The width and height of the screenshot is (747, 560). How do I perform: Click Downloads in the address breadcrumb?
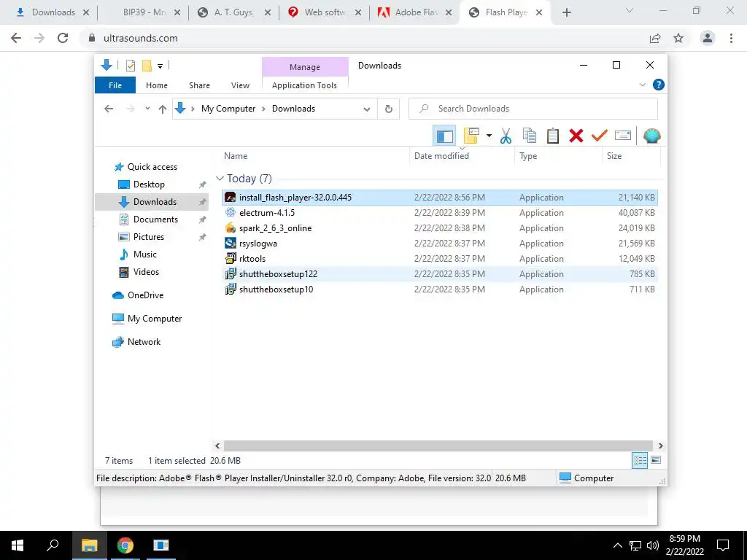[x=293, y=109]
